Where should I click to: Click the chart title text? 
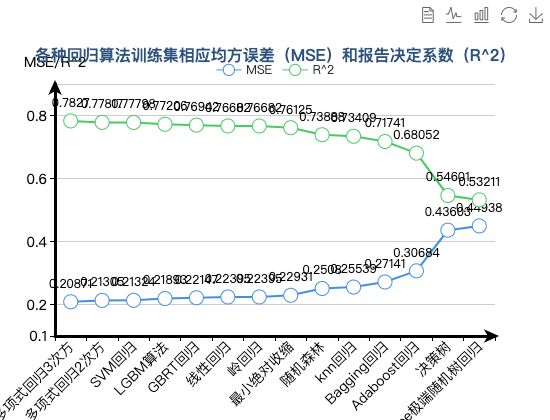270,55
